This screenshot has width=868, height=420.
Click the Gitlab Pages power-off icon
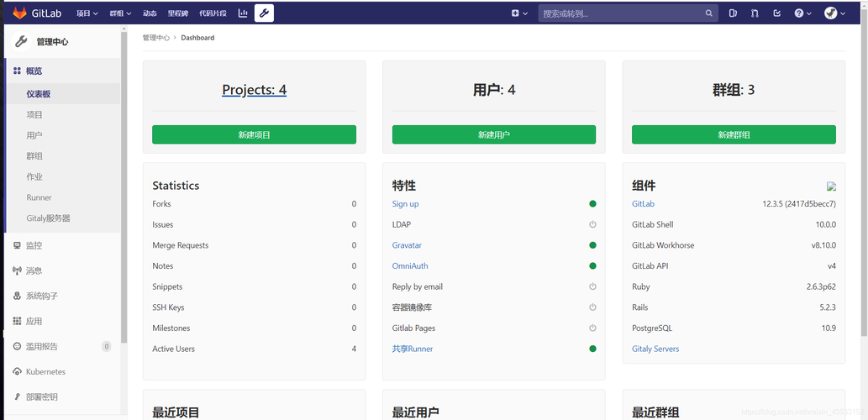593,328
